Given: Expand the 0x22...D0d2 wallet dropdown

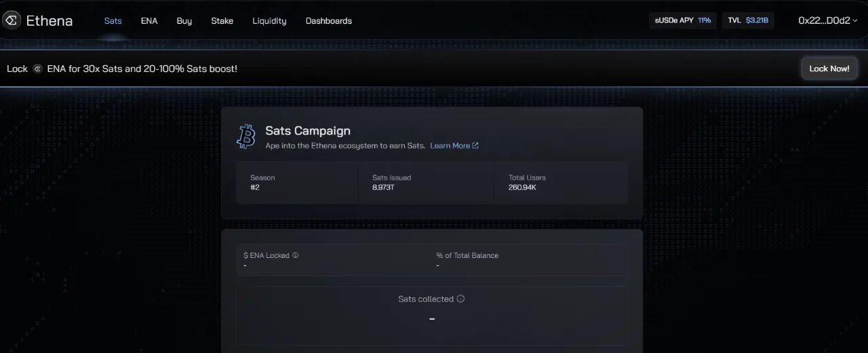Looking at the screenshot, I should click(x=827, y=20).
